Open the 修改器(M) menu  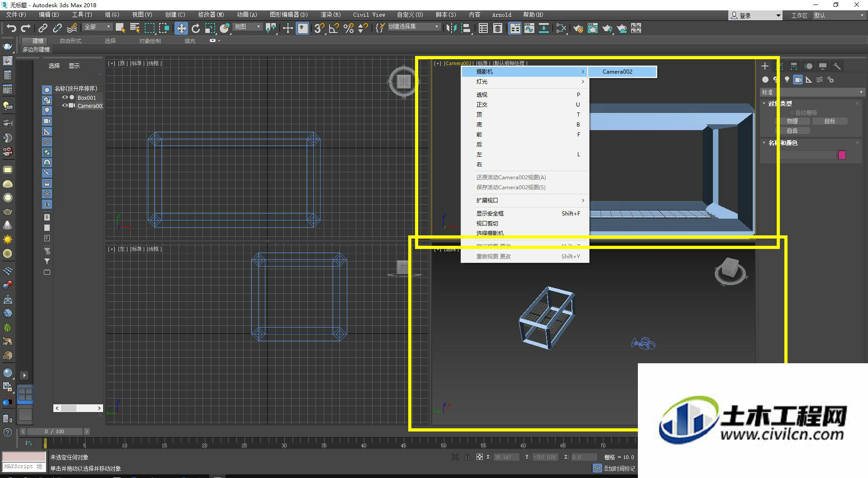(x=211, y=15)
